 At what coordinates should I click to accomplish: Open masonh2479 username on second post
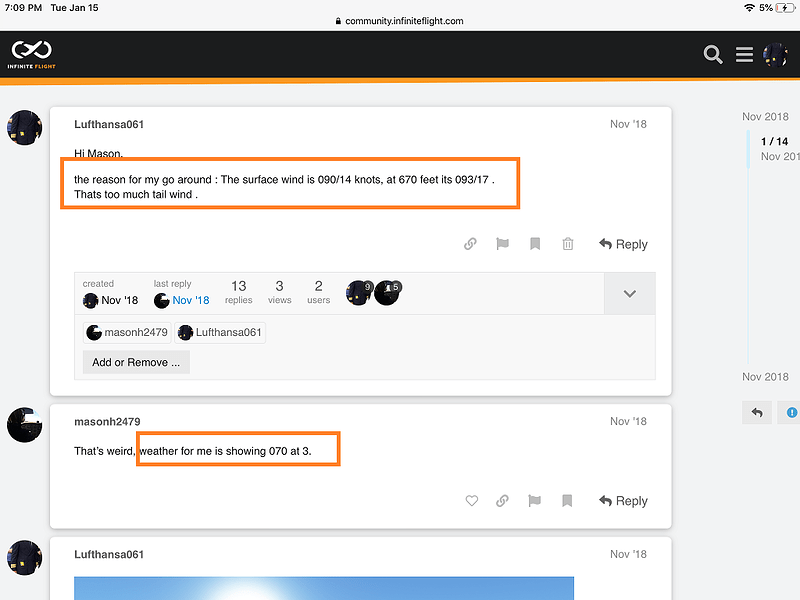click(107, 422)
